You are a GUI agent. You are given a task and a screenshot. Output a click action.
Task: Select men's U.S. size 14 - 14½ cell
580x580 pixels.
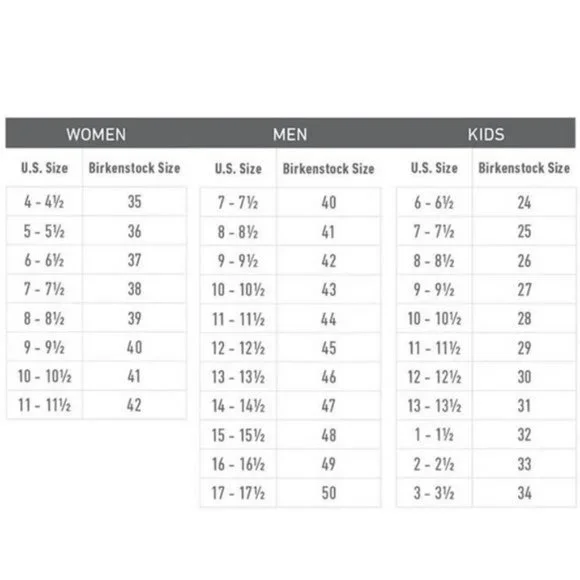(x=238, y=406)
